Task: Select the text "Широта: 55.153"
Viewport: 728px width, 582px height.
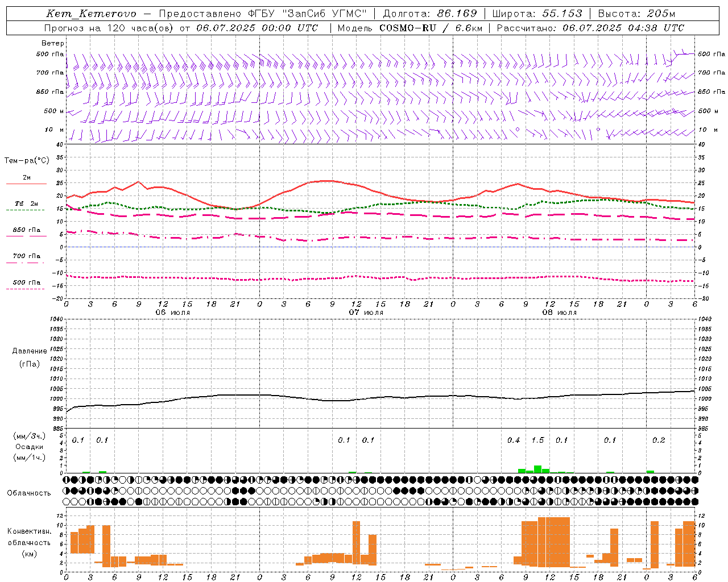Action: point(537,14)
